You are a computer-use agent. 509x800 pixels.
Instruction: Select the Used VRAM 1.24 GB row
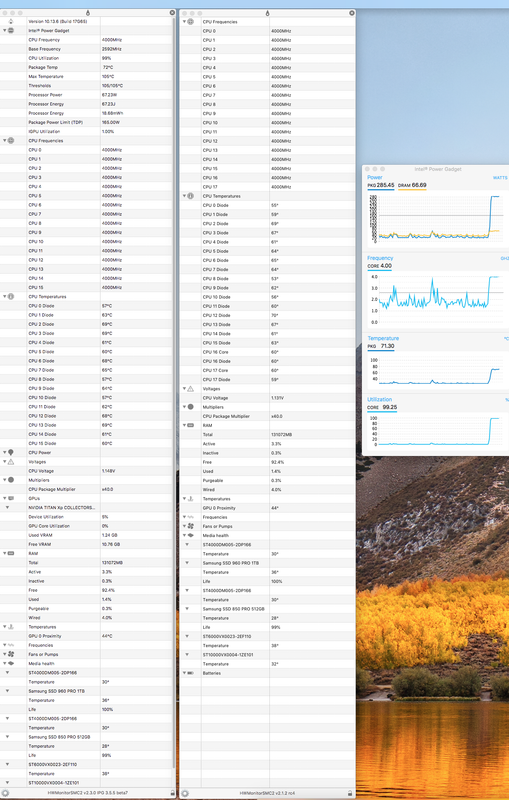point(87,535)
